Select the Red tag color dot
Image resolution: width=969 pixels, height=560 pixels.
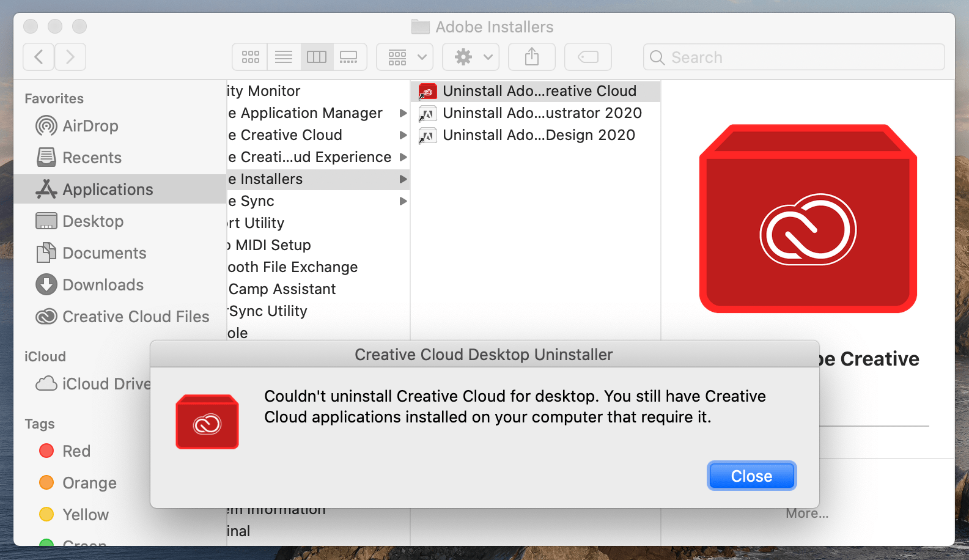pos(46,451)
